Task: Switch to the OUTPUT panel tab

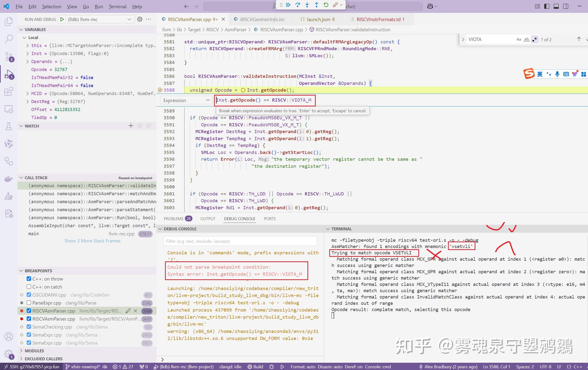Action: coord(208,218)
